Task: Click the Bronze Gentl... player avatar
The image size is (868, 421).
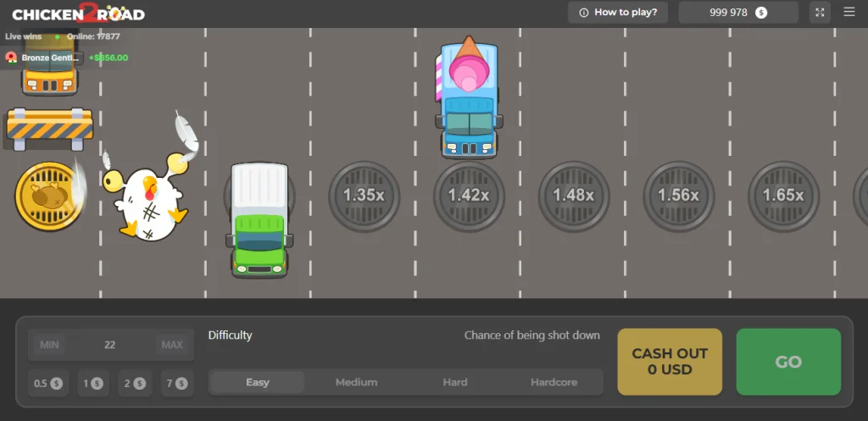Action: coord(11,58)
